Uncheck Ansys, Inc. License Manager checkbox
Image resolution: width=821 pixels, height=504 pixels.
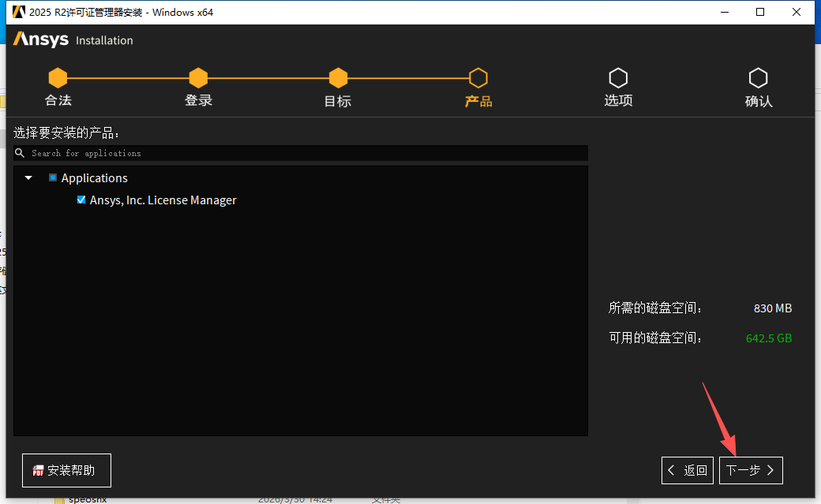click(x=81, y=200)
